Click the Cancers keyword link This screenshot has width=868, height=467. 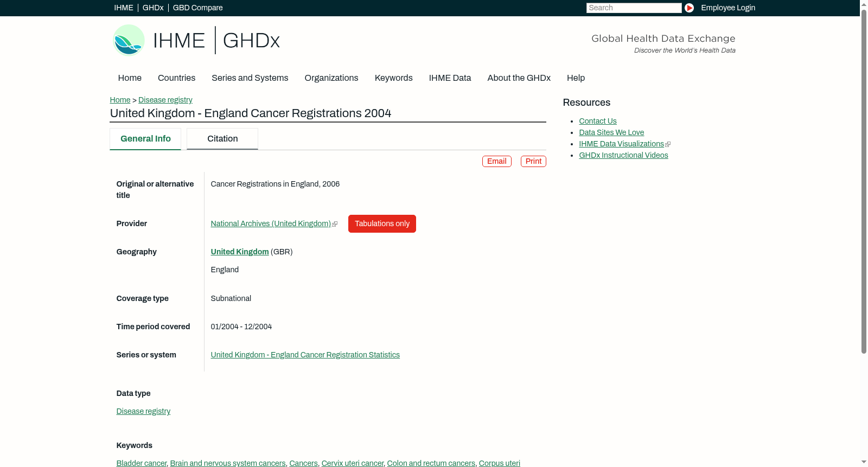click(303, 463)
